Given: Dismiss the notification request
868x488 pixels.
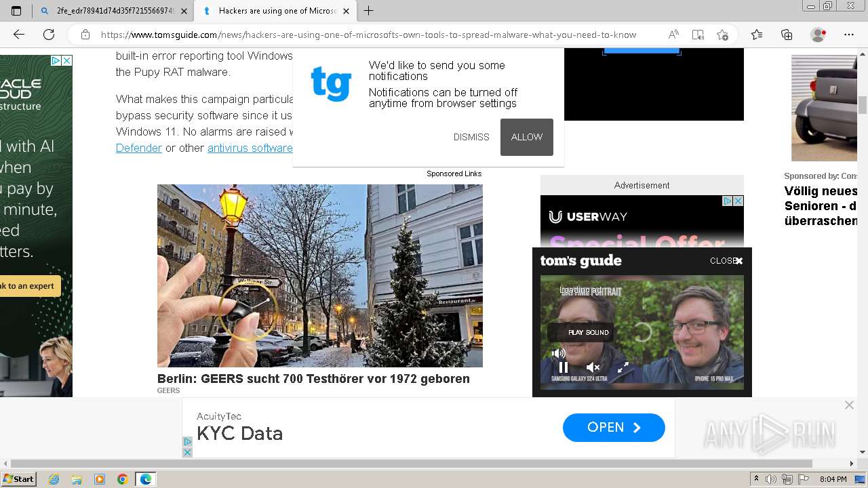Looking at the screenshot, I should (x=471, y=137).
